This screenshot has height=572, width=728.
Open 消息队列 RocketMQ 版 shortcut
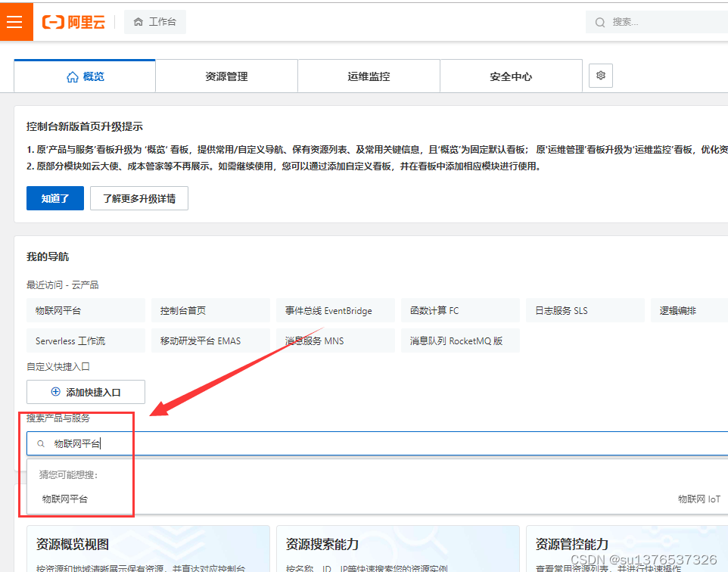tap(461, 340)
